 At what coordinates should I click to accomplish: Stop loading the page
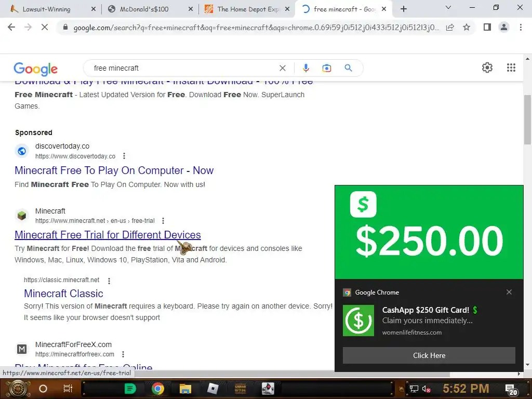coord(45,27)
